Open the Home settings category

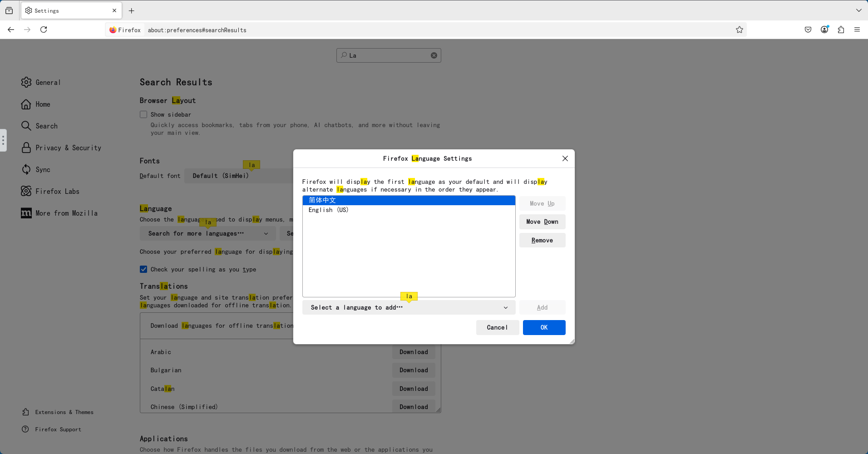(x=36, y=104)
